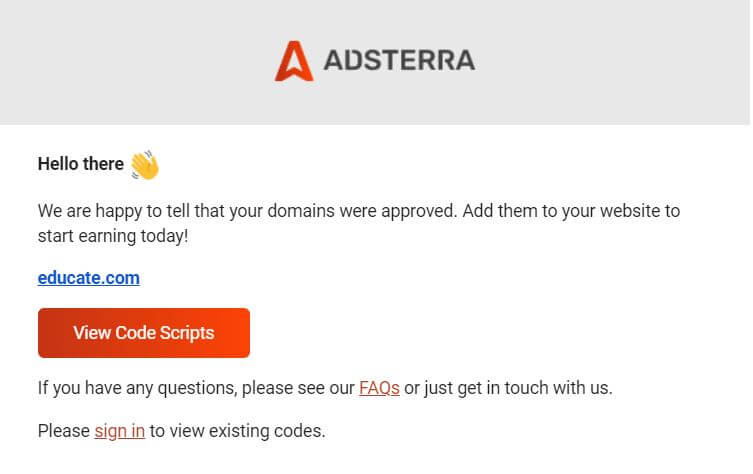Viewport: 753px width, 474px height.
Task: Click the 'Hello there' greeting text
Action: (x=80, y=164)
